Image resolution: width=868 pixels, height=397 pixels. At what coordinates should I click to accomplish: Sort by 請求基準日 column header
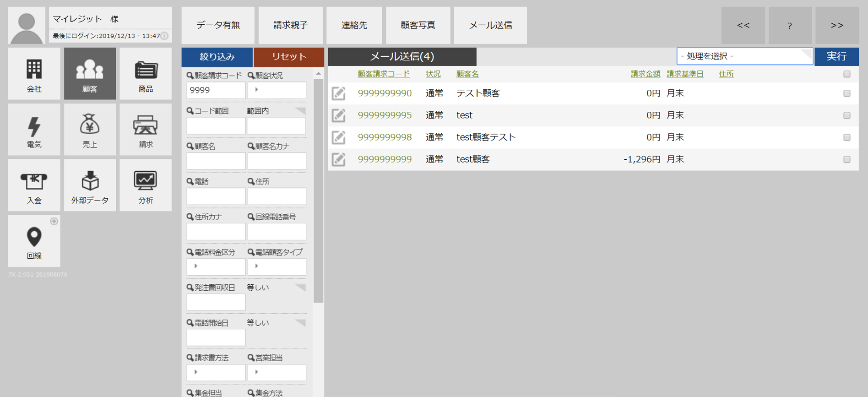685,74
